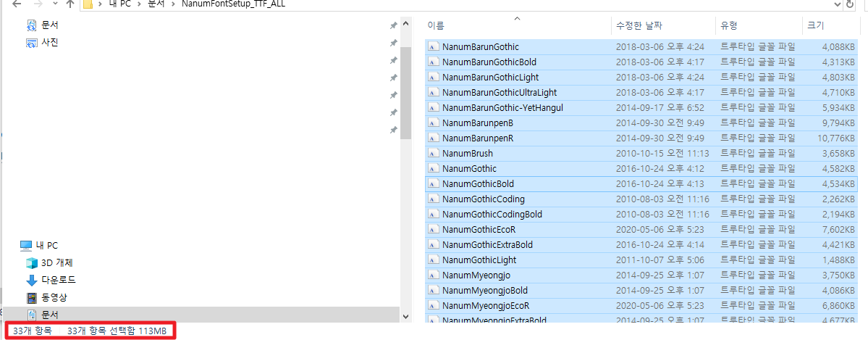Click the NanumGothicCoding file icon

tap(434, 199)
